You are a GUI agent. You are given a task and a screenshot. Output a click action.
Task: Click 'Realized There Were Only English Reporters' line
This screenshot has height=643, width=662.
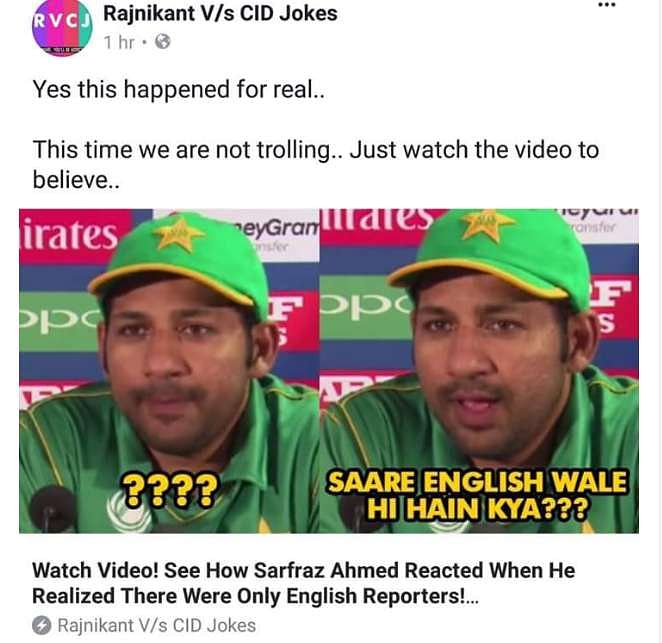click(x=255, y=596)
